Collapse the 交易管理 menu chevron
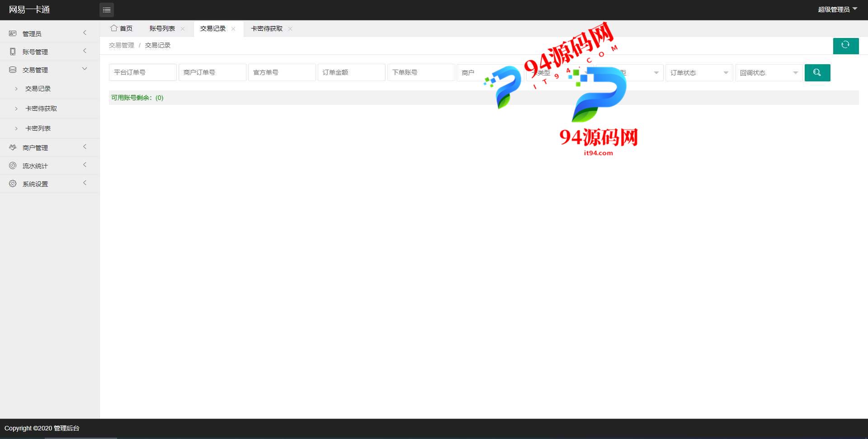The height and width of the screenshot is (439, 868). click(85, 69)
